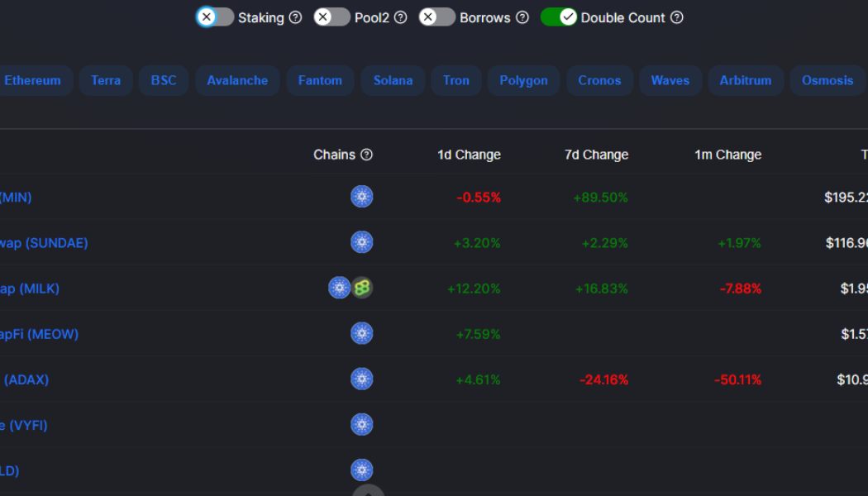Click the help icon next to Staking
Screen dimensions: 868x496
(x=295, y=17)
